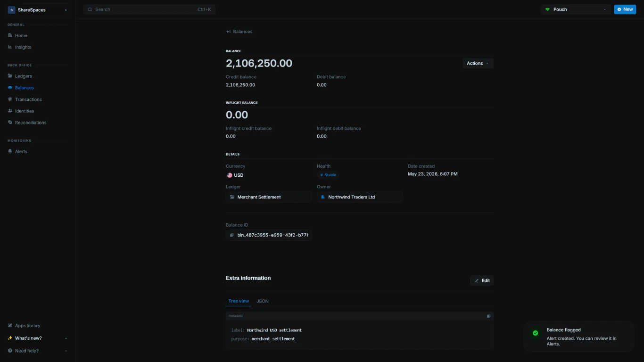Click the search magnifier icon
The height and width of the screenshot is (362, 644).
pos(90,9)
